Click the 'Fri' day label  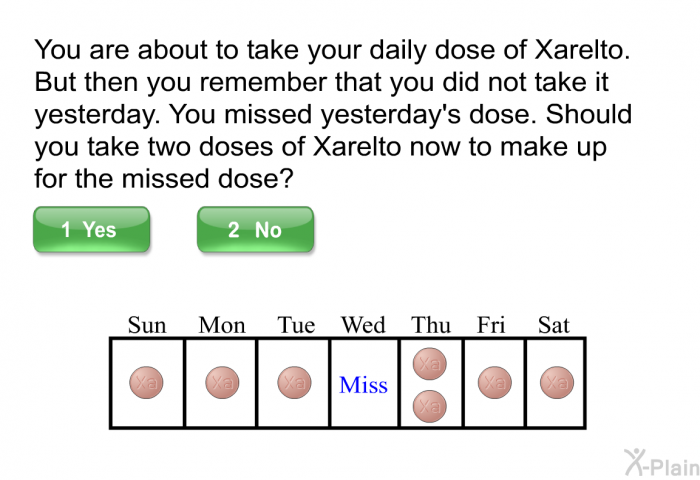(491, 325)
